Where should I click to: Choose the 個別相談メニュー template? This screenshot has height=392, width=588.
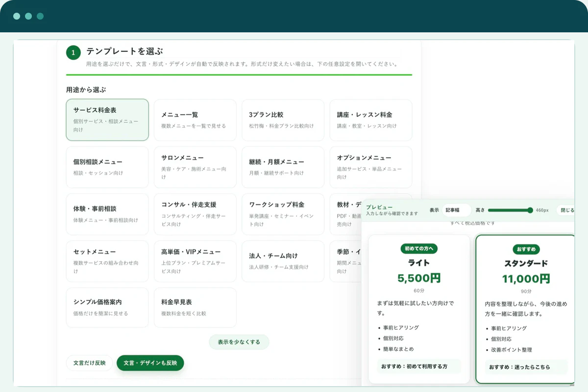107,167
